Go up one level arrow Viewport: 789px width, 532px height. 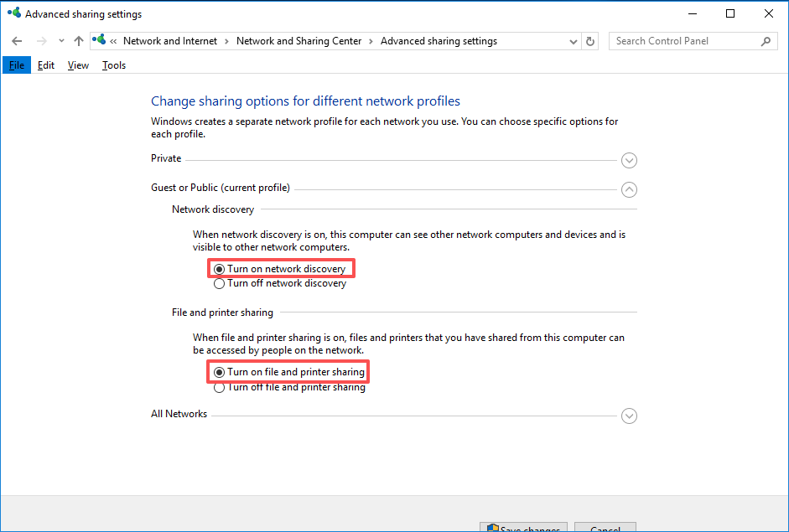79,41
